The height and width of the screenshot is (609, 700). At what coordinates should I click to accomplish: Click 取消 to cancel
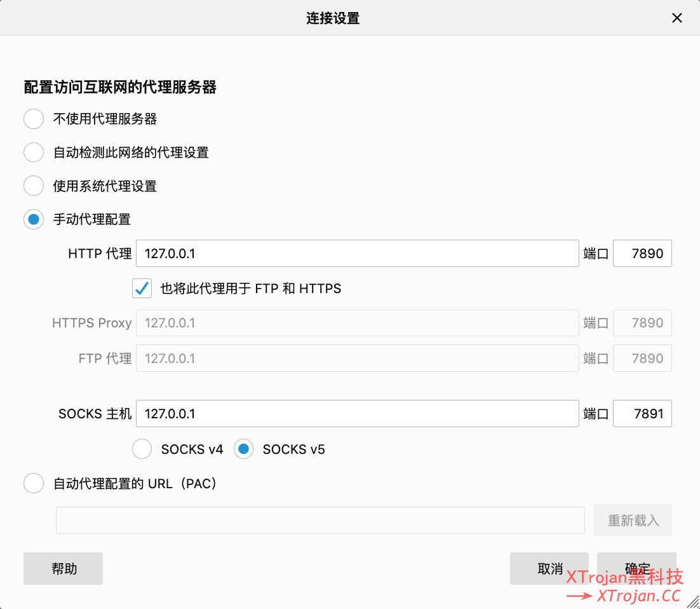point(549,568)
